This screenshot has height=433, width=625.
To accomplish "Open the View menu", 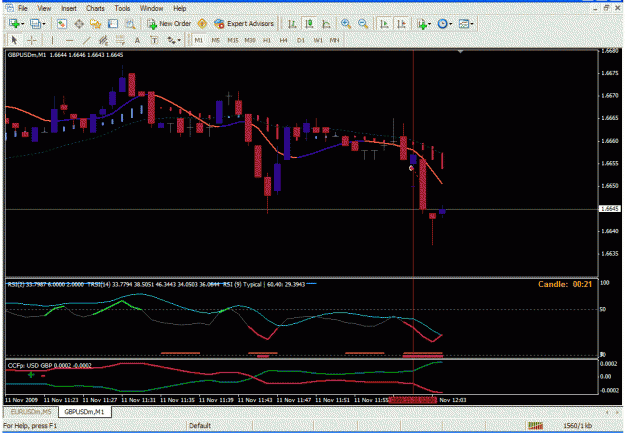I will point(44,8).
